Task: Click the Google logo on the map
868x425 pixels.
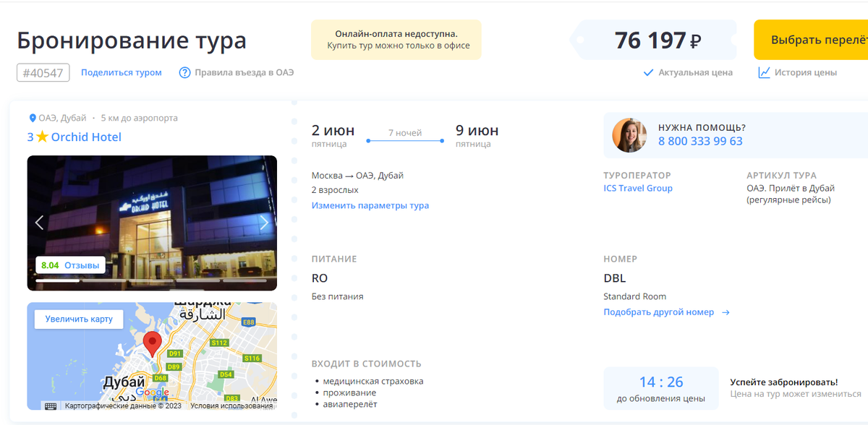Action: (152, 392)
